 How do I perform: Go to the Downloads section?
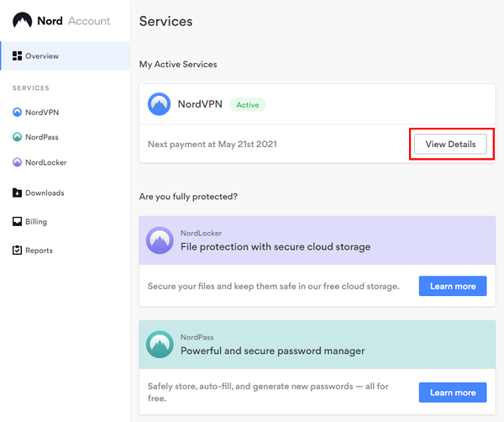coord(45,193)
